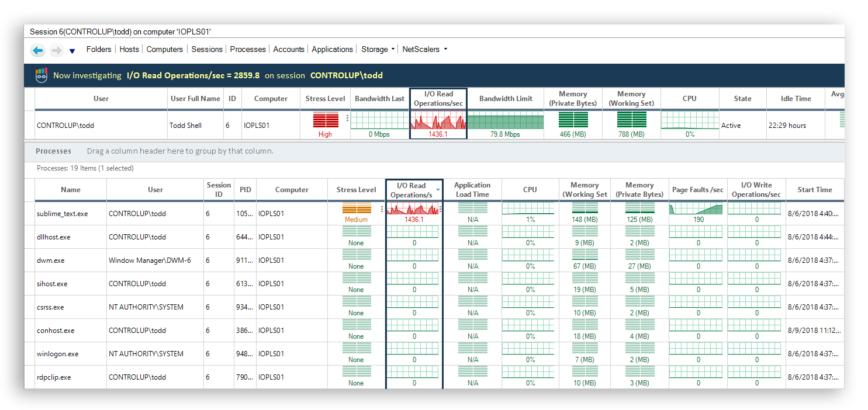Click the Processes grouping panel label

[53, 151]
